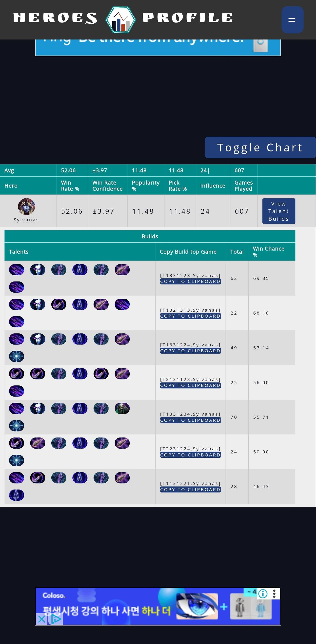Copy build T1131221 to clipboard
Screen dimensions: 316x644
point(190,490)
